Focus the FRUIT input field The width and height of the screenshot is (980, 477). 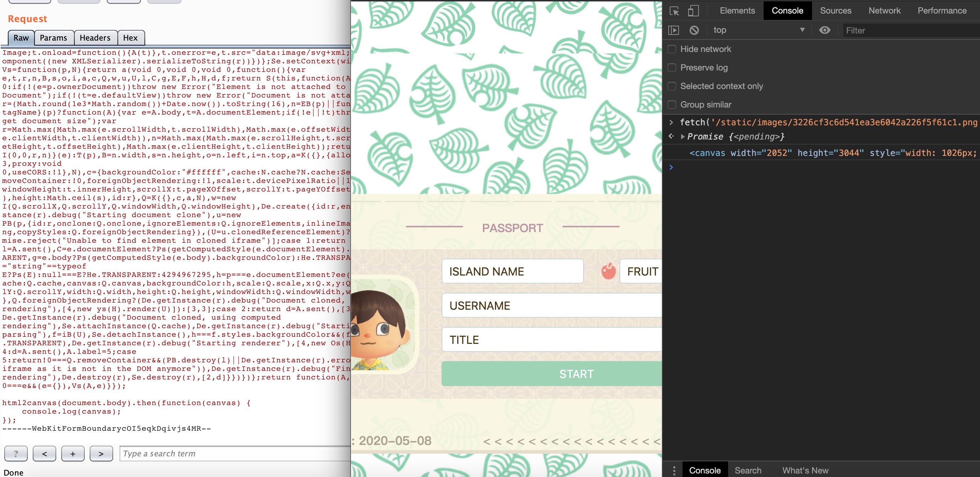pos(641,271)
